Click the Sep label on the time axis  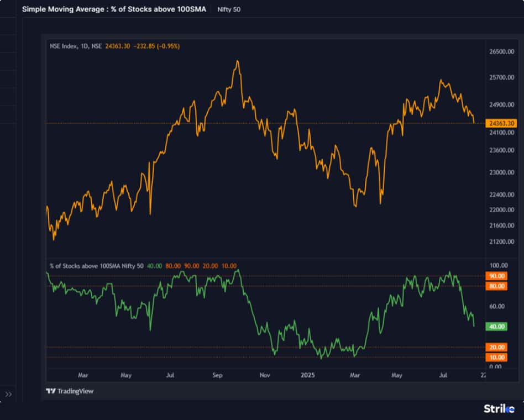pyautogui.click(x=217, y=375)
